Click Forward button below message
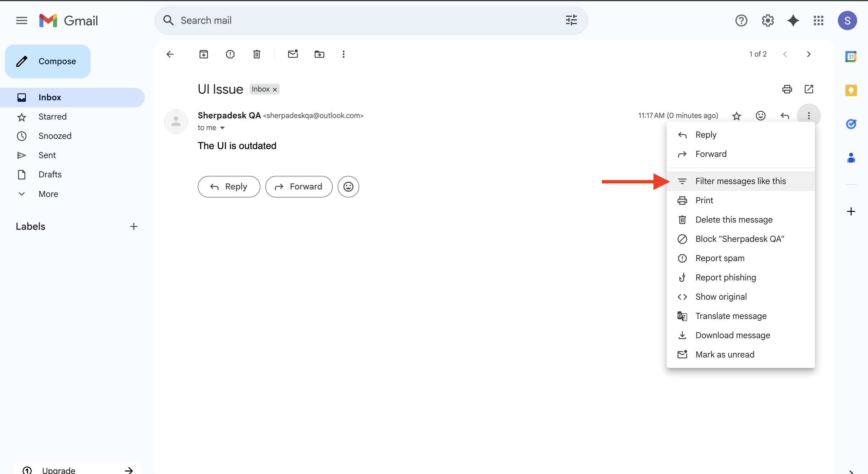868x474 pixels. 299,186
